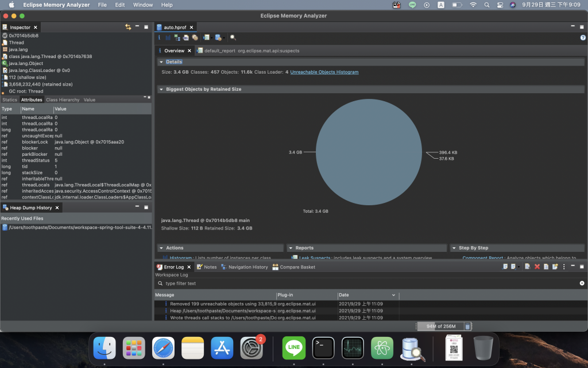Export the error log icon
This screenshot has width=588, height=368.
tap(505, 267)
